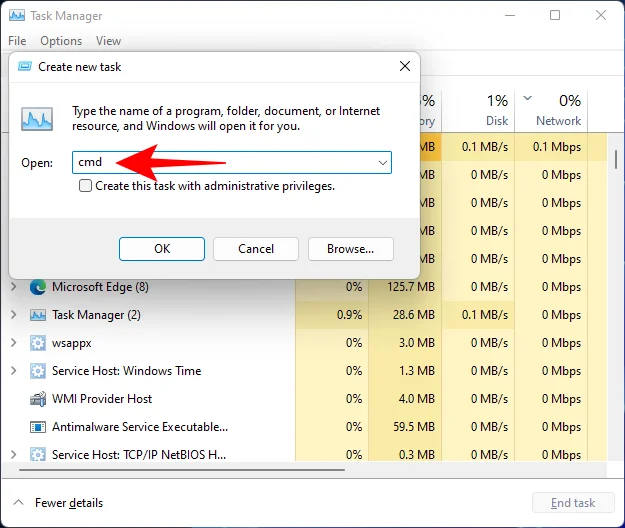Click the Task Manager (2) process icon
The image size is (625, 528).
pyautogui.click(x=38, y=315)
